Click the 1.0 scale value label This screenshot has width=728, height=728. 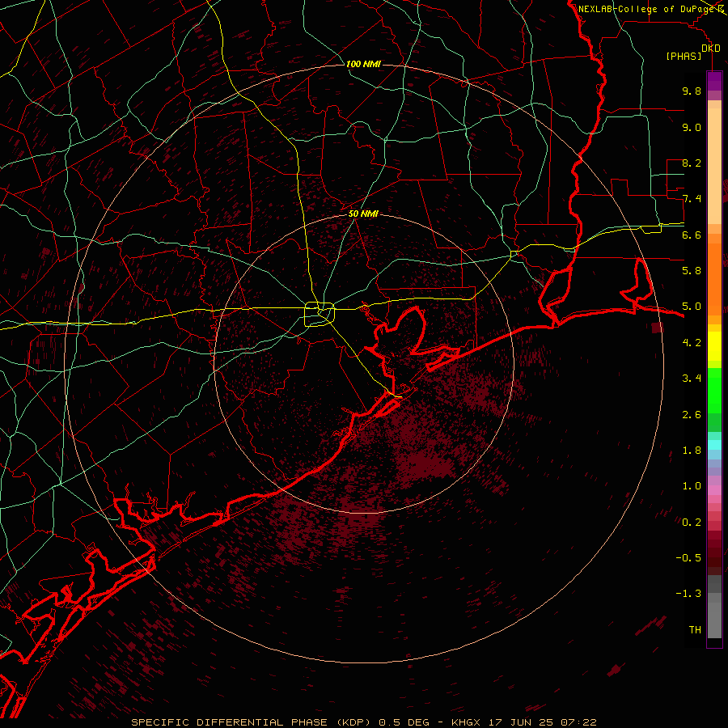(x=692, y=485)
